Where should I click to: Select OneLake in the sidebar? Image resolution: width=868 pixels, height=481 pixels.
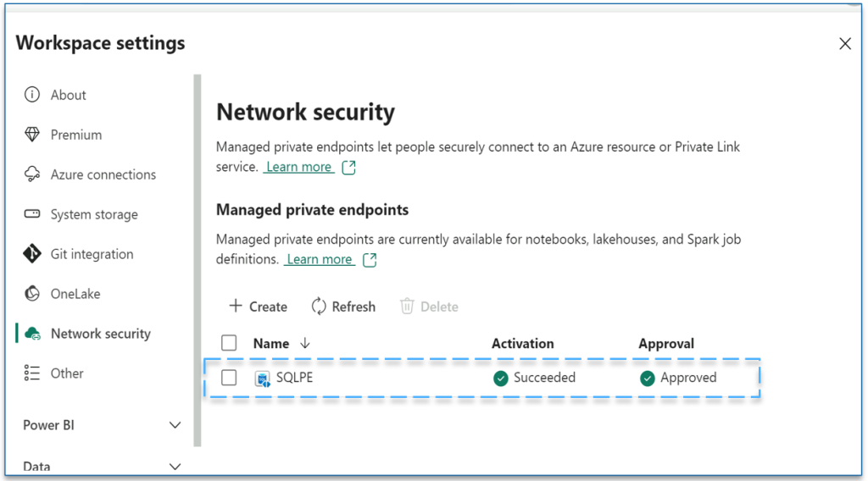(x=75, y=294)
